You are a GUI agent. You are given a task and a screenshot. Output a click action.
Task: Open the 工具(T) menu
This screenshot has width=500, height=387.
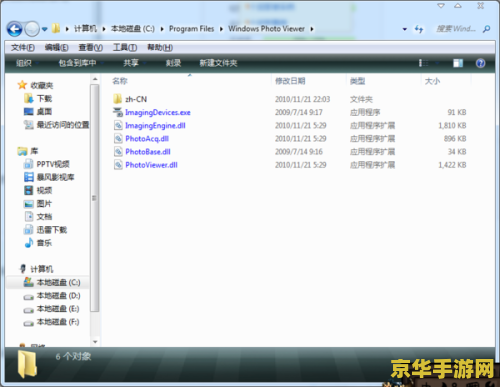point(125,48)
